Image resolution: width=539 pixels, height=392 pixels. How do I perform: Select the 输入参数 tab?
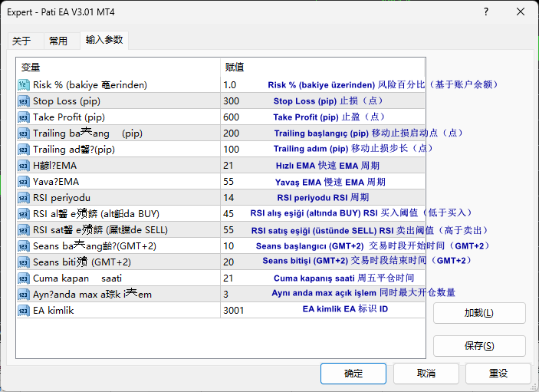[x=104, y=40]
